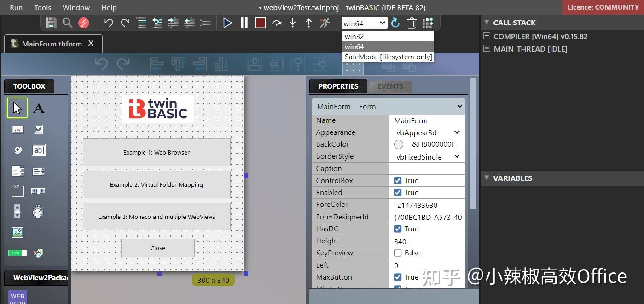This screenshot has height=304, width=644.
Task: Collapse the CALL STACK panel
Action: click(487, 22)
